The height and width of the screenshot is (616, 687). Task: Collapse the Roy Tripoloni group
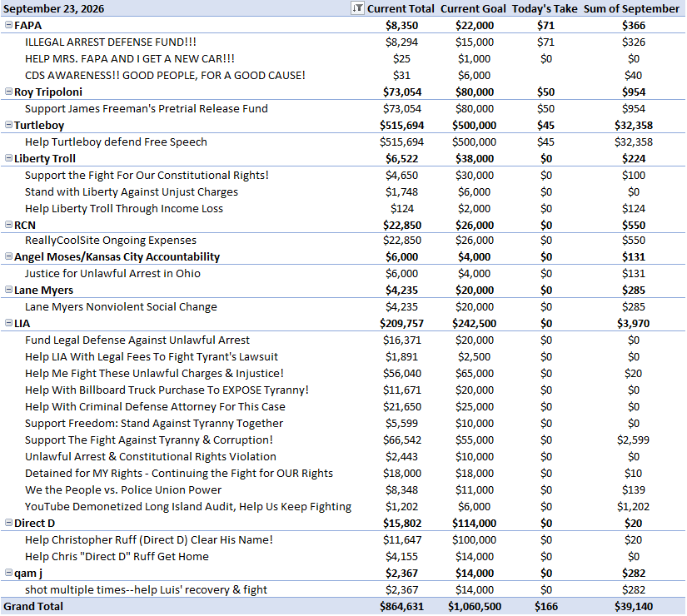(8, 92)
